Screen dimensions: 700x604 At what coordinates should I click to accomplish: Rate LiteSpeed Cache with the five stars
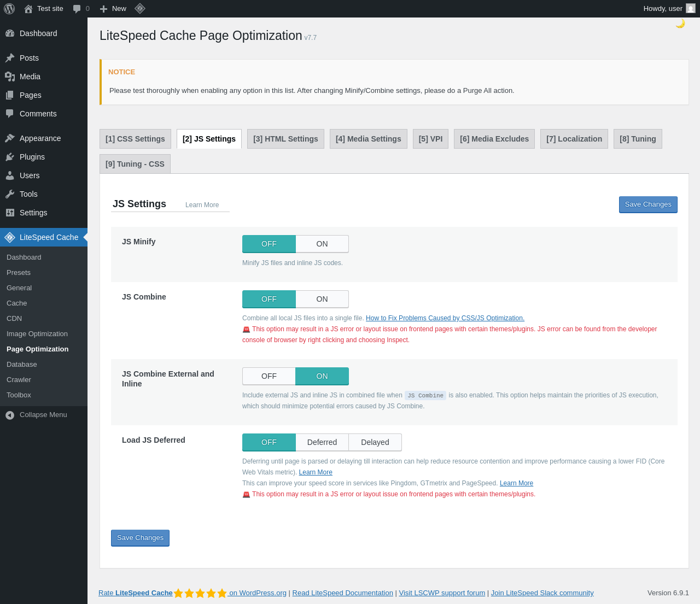[200, 593]
